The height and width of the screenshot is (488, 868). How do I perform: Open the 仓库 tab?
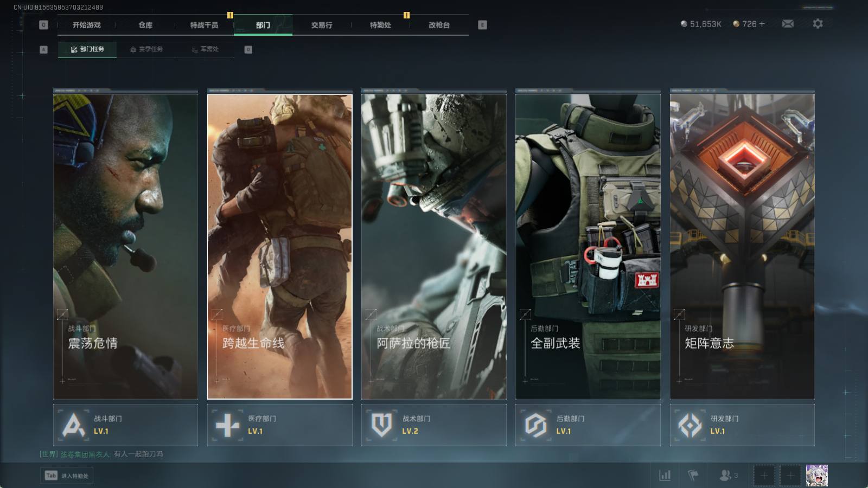click(145, 25)
